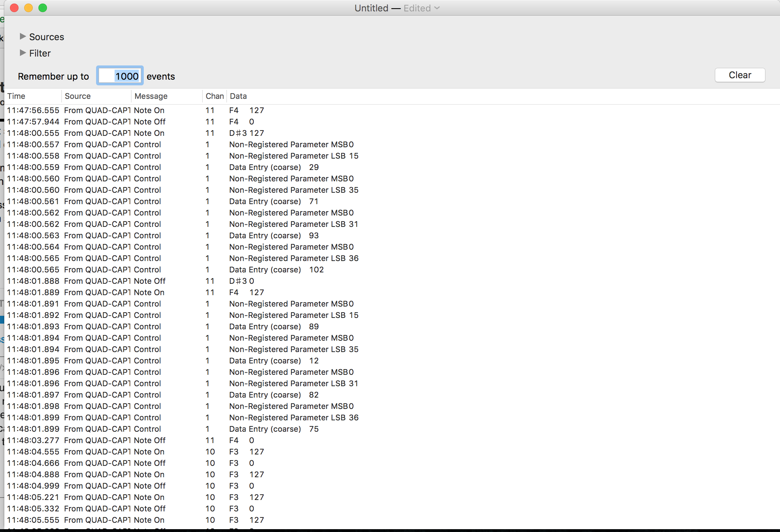Viewport: 780px width, 532px height.
Task: Click the Clear button
Action: point(740,75)
